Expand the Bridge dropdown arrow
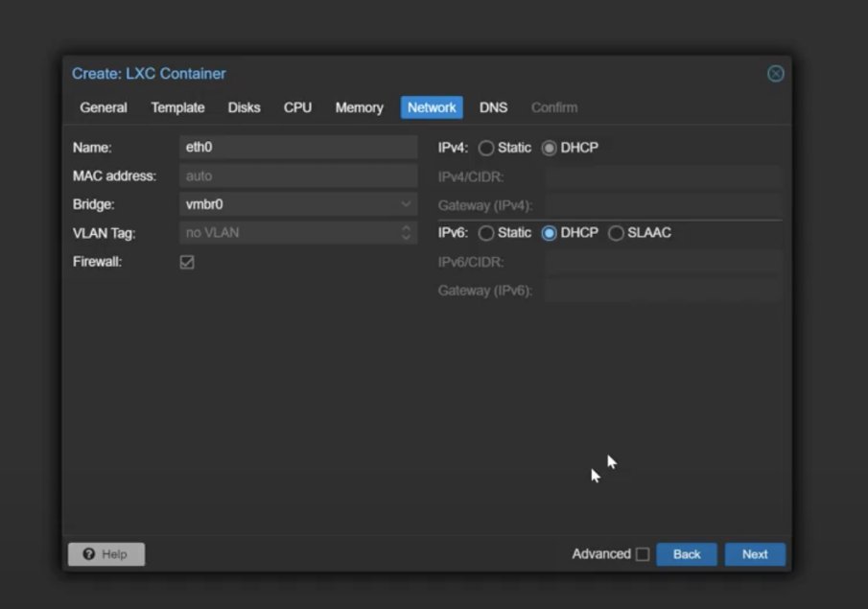The height and width of the screenshot is (609, 868). click(406, 204)
